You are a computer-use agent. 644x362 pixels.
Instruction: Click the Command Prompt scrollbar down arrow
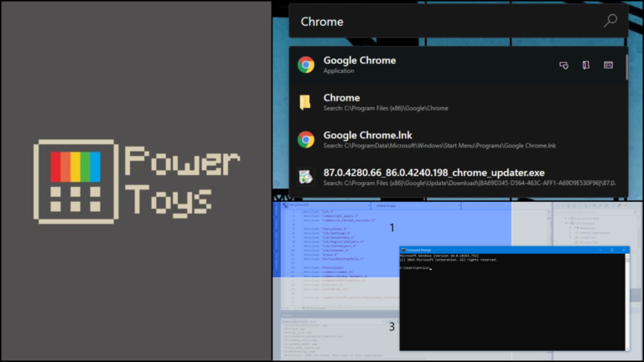point(627,348)
